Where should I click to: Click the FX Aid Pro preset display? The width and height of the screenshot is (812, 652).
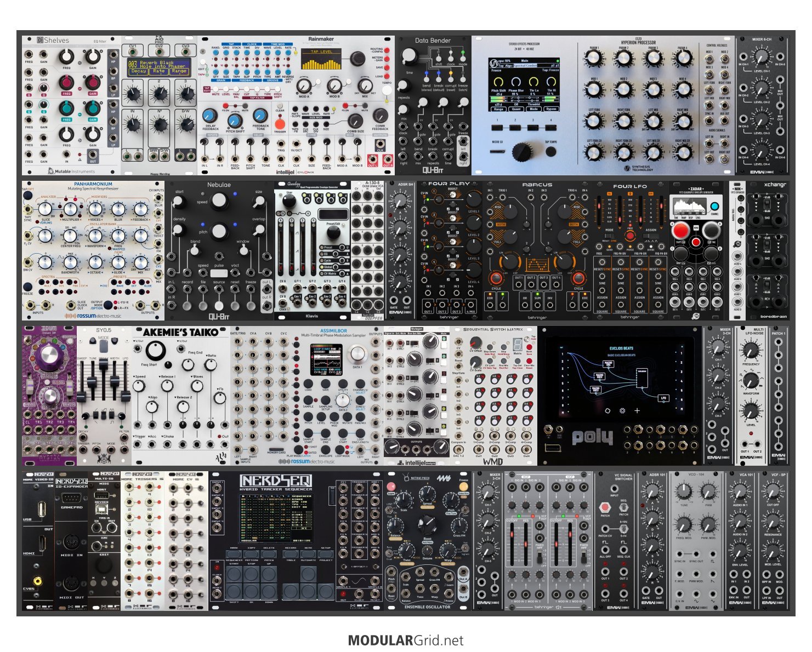(x=158, y=67)
